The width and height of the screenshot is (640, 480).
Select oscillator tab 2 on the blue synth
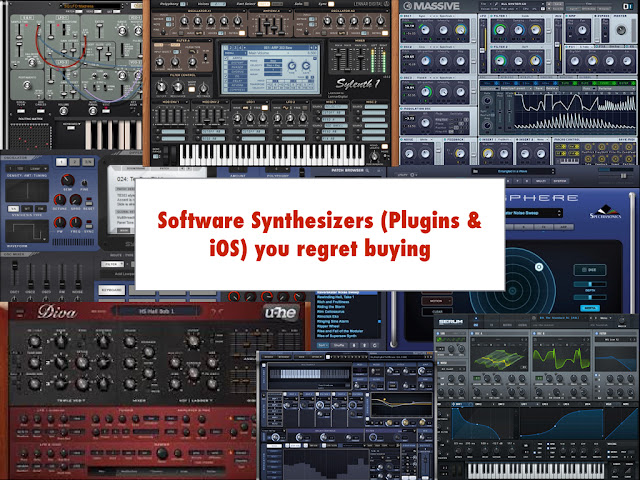coord(74,162)
